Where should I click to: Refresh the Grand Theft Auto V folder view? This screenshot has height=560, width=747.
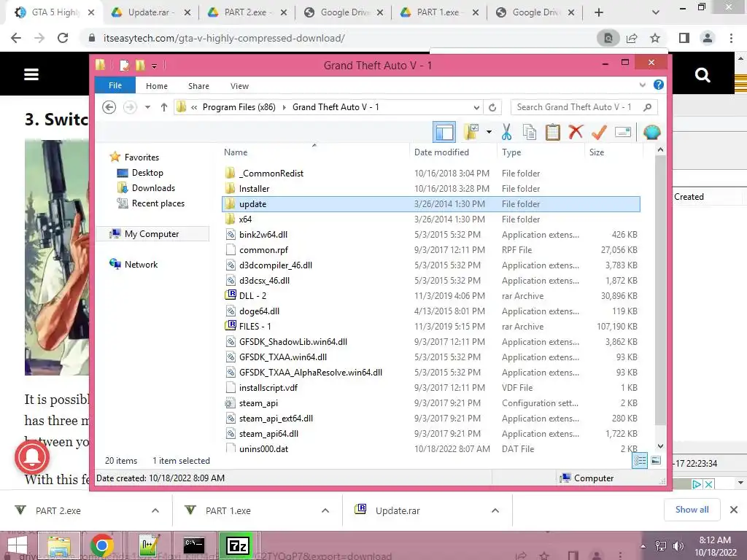[492, 107]
